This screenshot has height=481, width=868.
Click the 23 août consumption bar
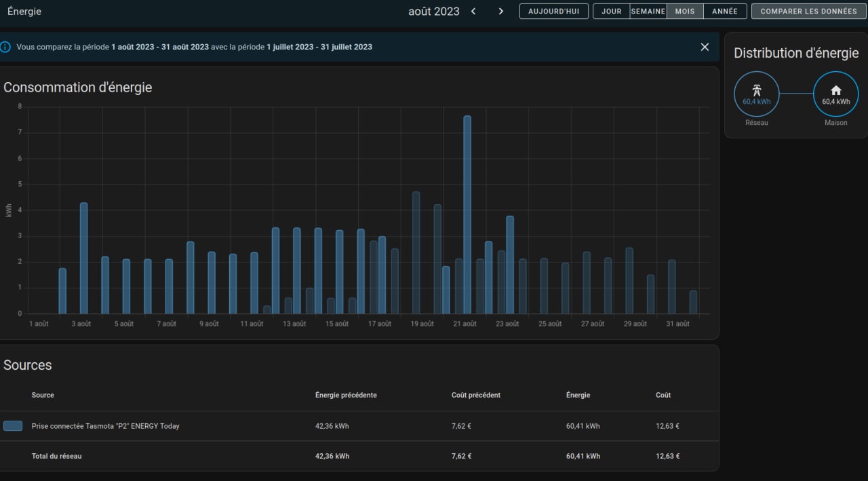coord(510,265)
